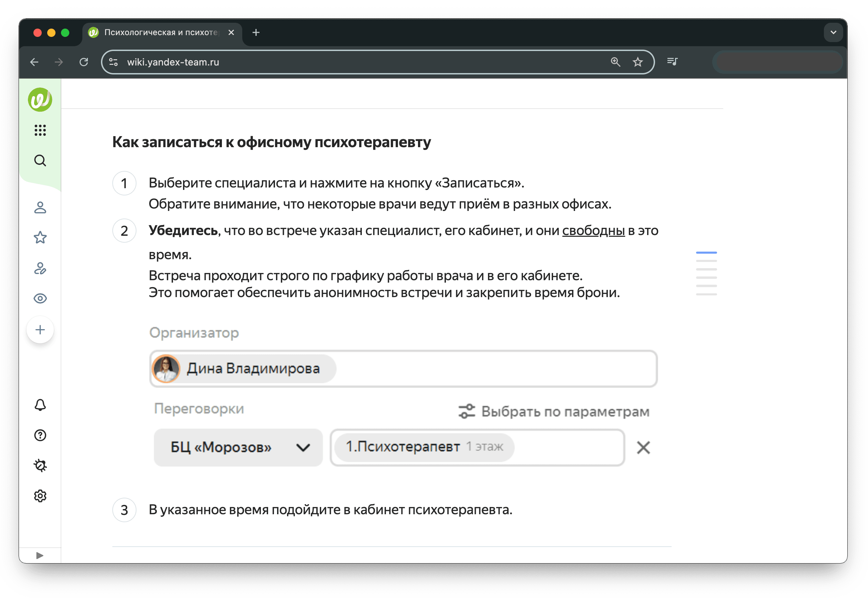868x598 pixels.
Task: Click the help question mark icon
Action: click(x=40, y=435)
